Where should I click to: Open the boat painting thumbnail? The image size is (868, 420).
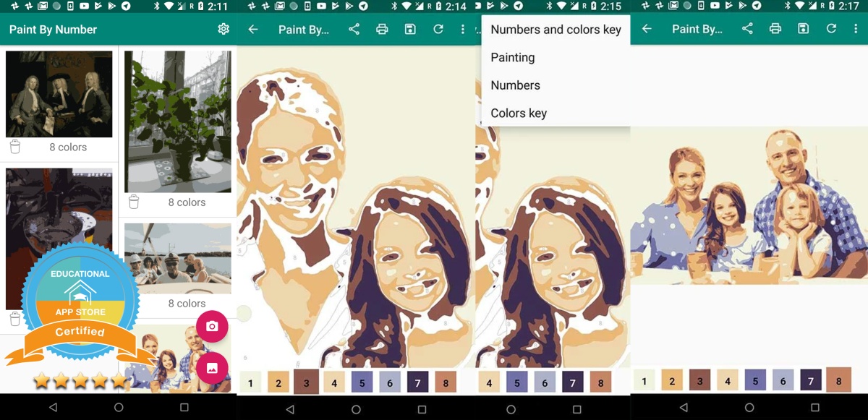177,257
